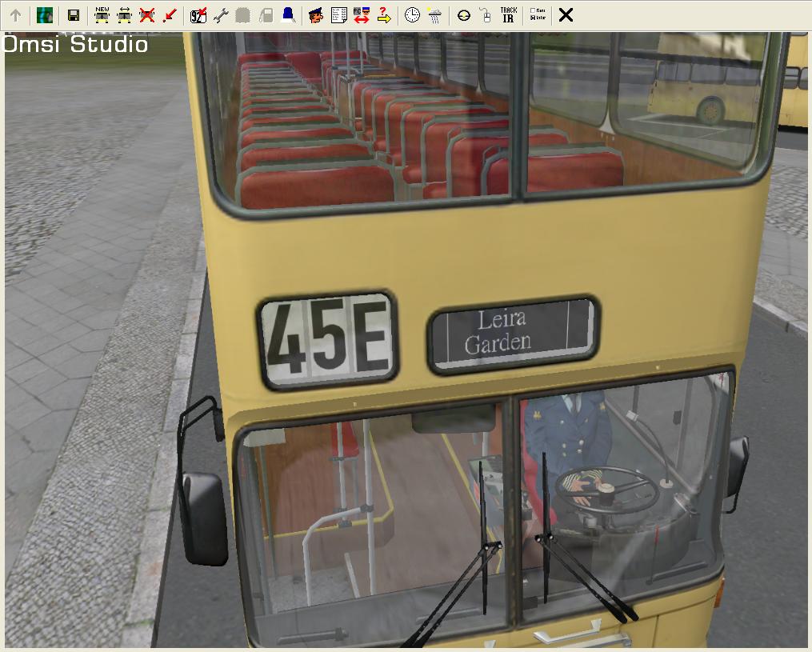Open the map view icon

45,15
